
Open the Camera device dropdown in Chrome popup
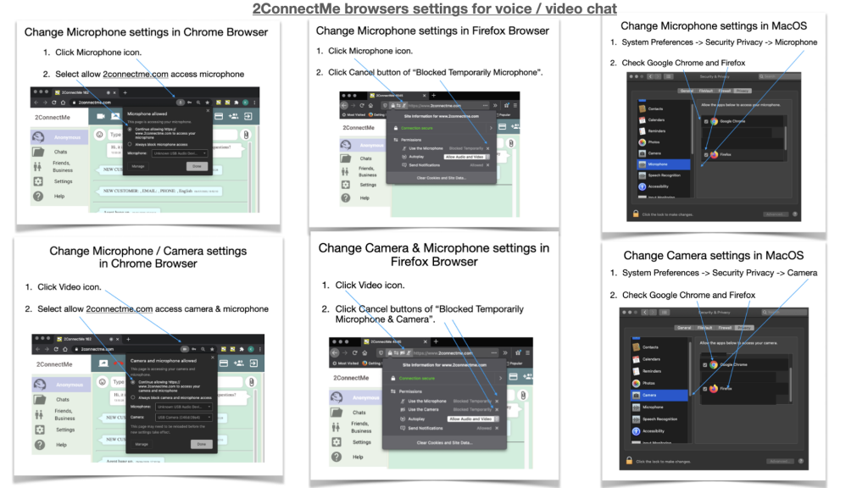coord(184,417)
